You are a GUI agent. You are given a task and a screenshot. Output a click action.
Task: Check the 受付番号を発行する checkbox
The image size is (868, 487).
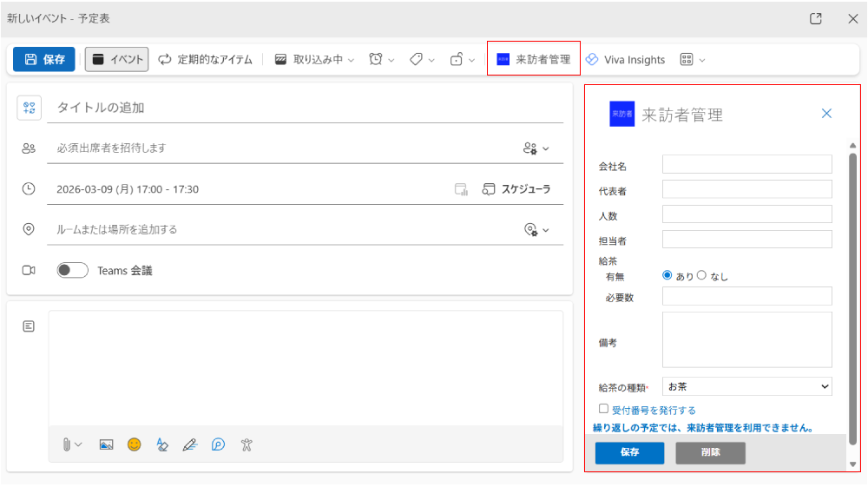click(603, 409)
